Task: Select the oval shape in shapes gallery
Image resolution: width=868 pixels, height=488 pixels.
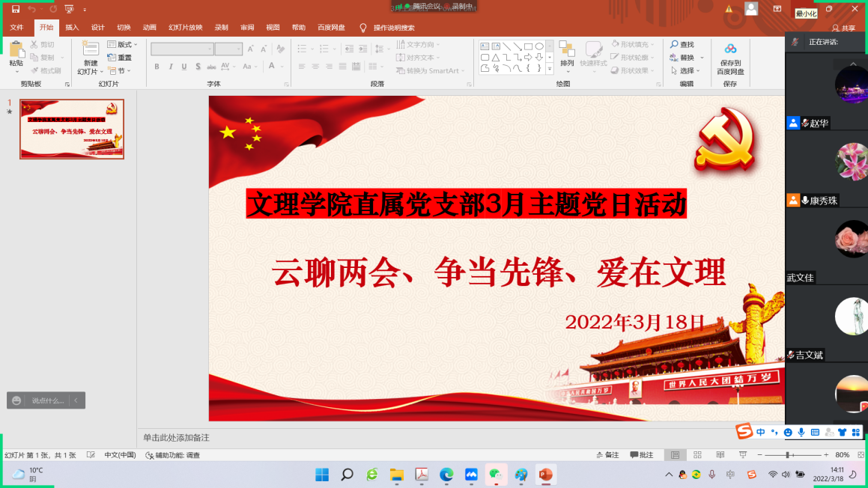Action: [x=538, y=46]
